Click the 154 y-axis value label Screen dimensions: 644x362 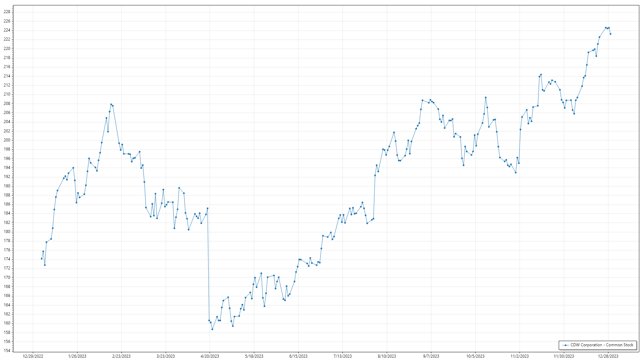tap(7, 351)
